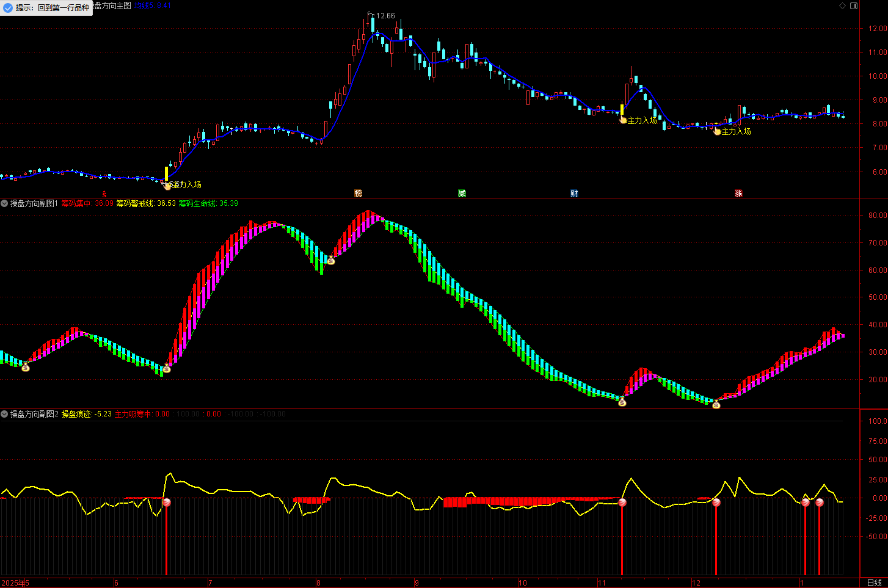Viewport: 888px width, 588px height.
Task: Click the first red ball signal in January
Action: click(806, 503)
